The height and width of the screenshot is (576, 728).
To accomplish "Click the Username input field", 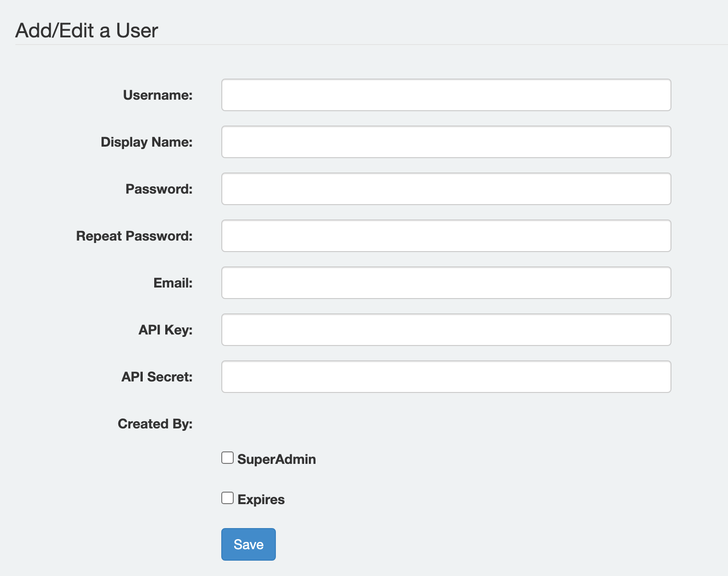I will 446,95.
